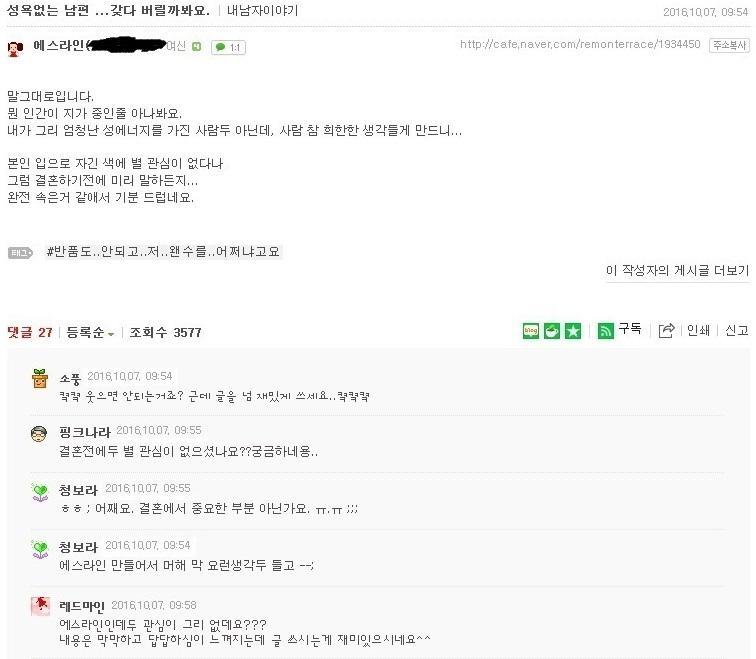The height and width of the screenshot is (659, 756).
Task: Click 신고 to report the post
Action: (736, 330)
